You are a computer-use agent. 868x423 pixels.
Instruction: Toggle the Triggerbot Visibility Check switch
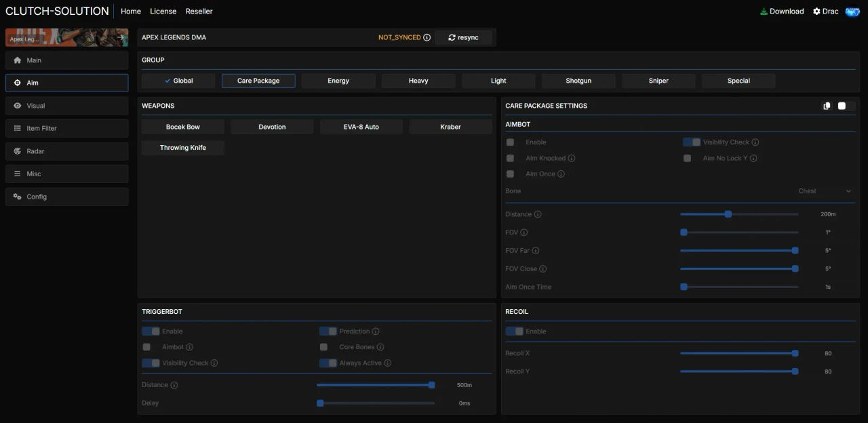coord(151,363)
